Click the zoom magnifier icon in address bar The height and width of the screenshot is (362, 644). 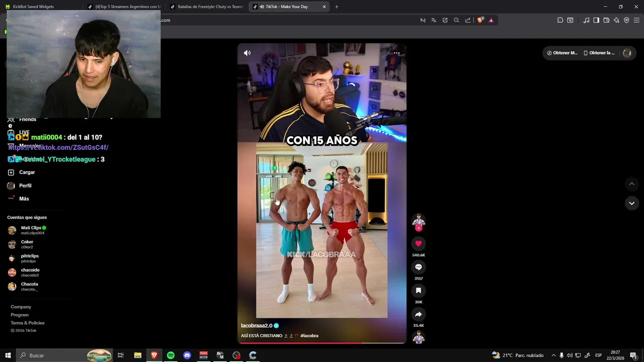pyautogui.click(x=456, y=20)
